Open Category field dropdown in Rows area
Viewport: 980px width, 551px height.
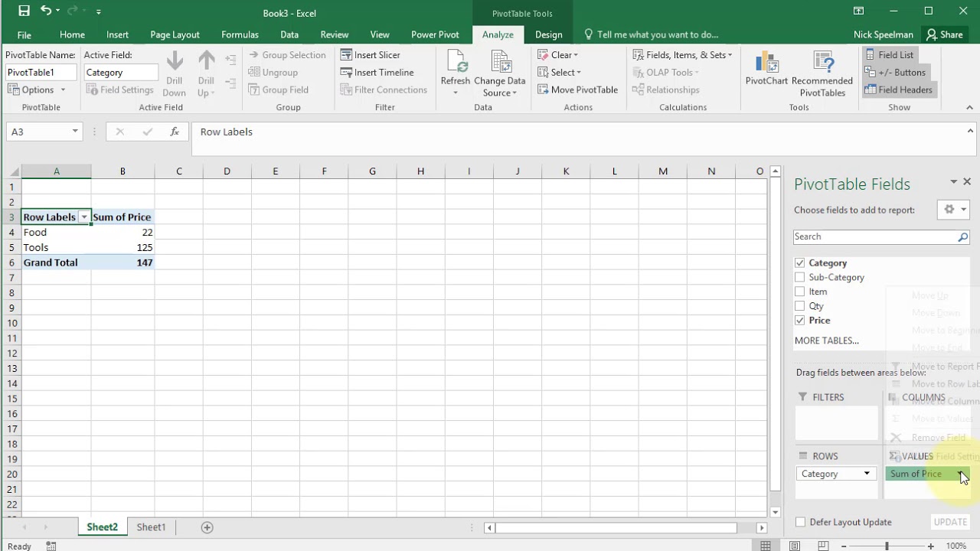click(867, 474)
